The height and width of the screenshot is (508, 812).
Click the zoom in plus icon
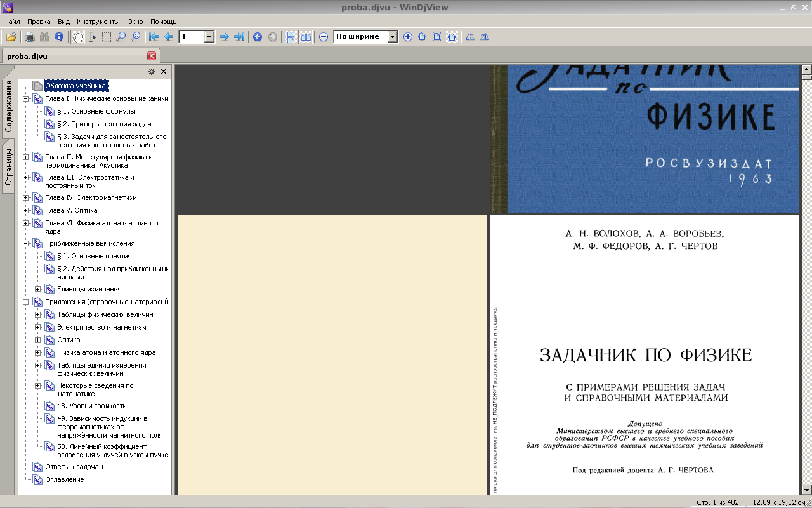[407, 37]
